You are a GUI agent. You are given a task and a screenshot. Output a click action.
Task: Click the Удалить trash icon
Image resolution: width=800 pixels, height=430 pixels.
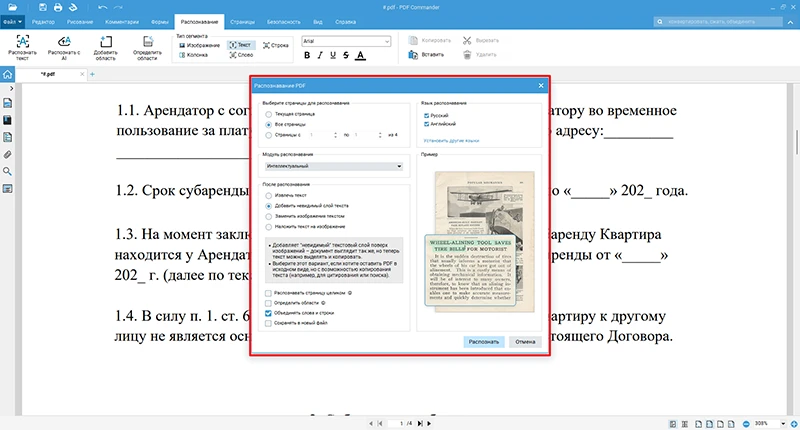467,55
